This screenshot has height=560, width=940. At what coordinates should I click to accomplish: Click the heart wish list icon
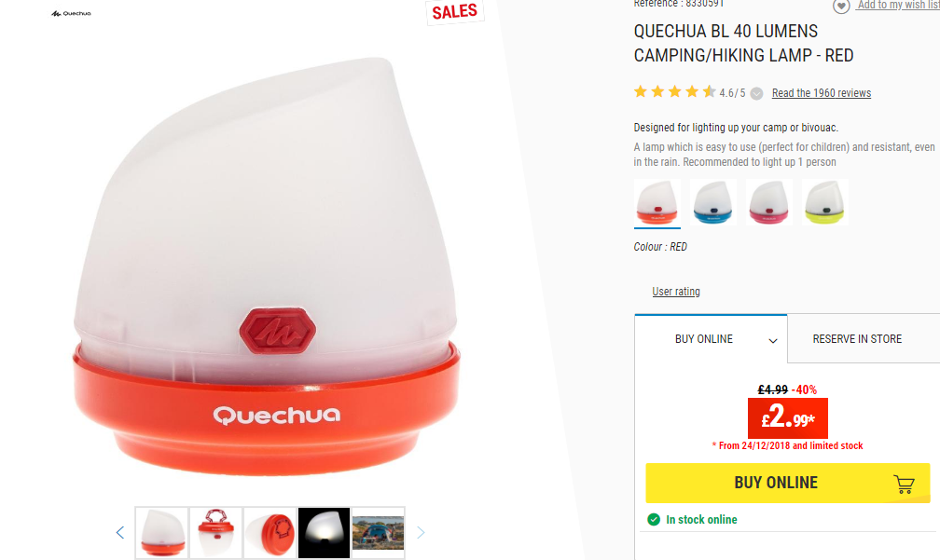(841, 6)
